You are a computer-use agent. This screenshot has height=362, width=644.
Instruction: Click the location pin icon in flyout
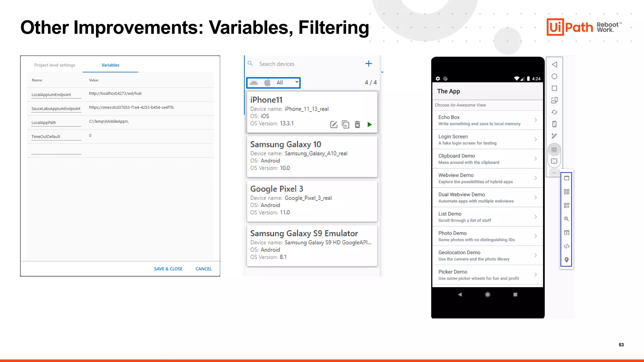click(x=567, y=260)
